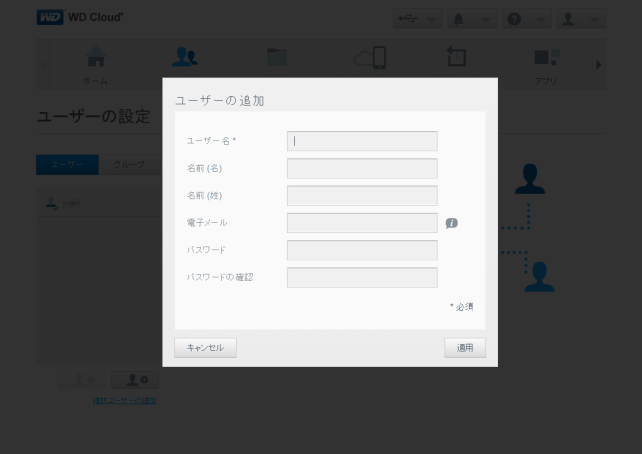
Task: Open the USB device dropdown
Action: pyautogui.click(x=418, y=19)
